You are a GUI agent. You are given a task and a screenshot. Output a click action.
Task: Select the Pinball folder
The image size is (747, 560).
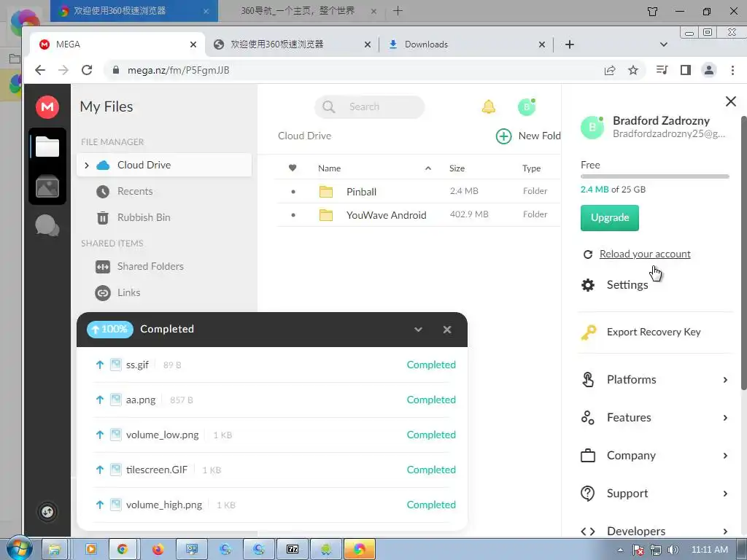[x=418, y=192]
